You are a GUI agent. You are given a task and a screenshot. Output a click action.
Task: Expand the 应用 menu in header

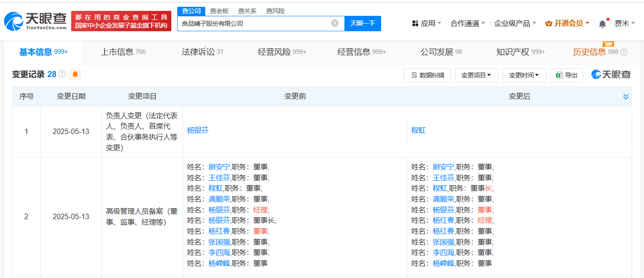[426, 24]
